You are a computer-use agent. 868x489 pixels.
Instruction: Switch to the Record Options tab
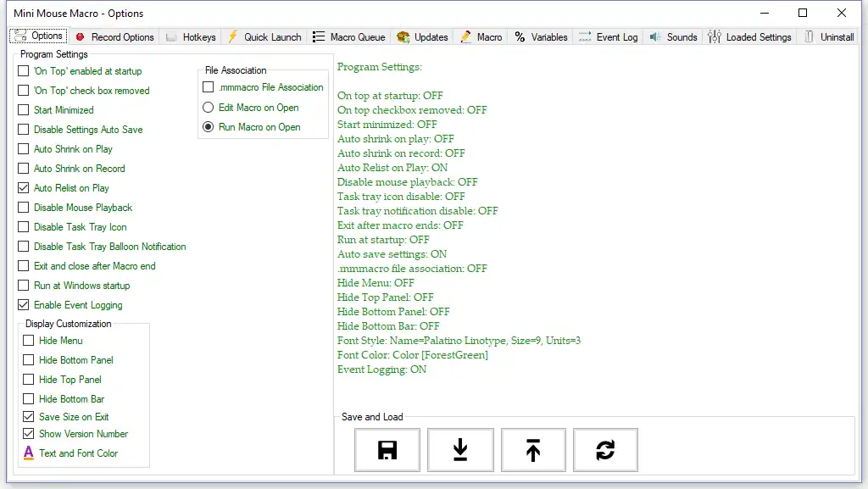click(x=114, y=37)
